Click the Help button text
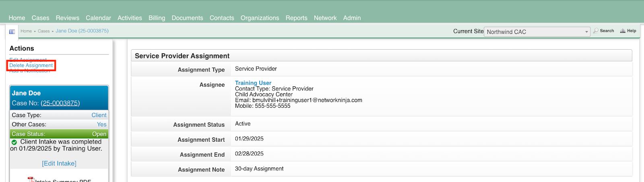This screenshot has height=182, width=644. (632, 31)
